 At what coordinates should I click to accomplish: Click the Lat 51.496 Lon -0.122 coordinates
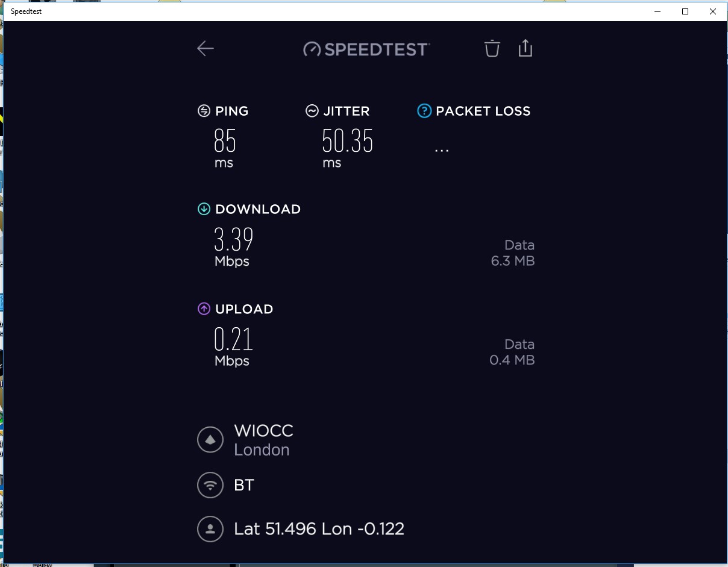click(319, 528)
